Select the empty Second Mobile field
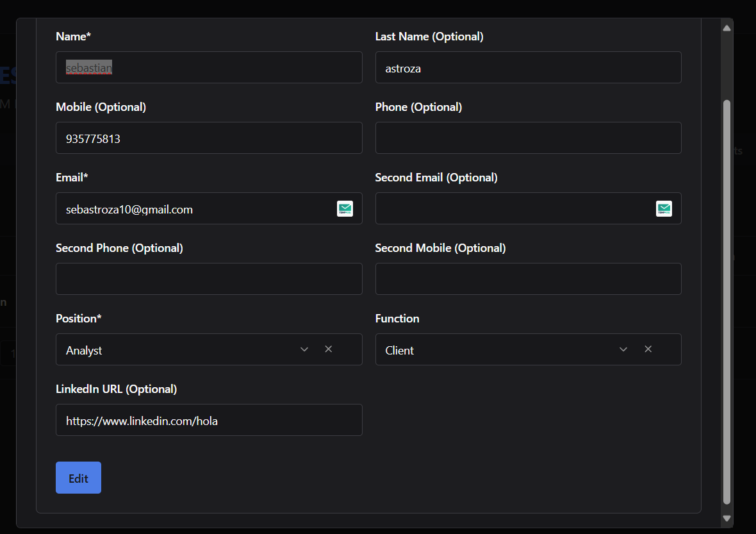The height and width of the screenshot is (534, 756). pos(528,279)
